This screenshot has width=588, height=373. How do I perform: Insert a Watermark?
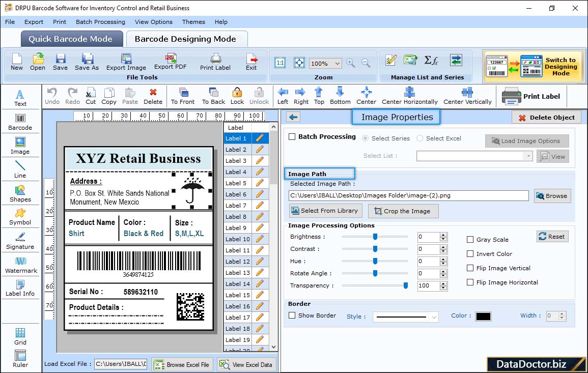click(x=21, y=265)
